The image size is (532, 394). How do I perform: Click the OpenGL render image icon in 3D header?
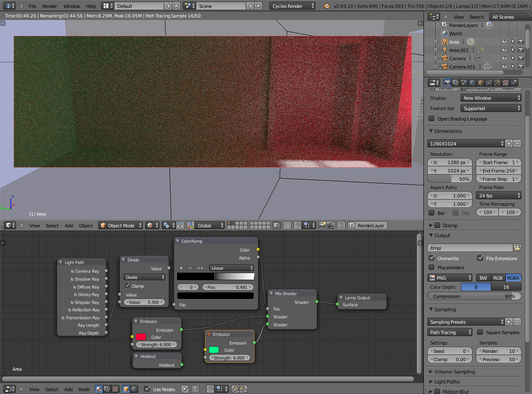pyautogui.click(x=322, y=225)
